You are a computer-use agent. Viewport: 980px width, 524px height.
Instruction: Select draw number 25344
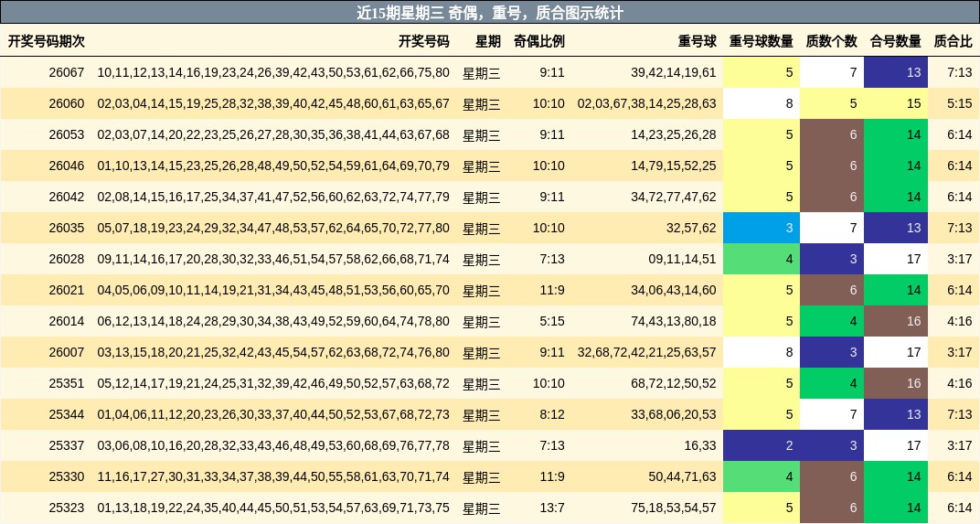(x=67, y=414)
